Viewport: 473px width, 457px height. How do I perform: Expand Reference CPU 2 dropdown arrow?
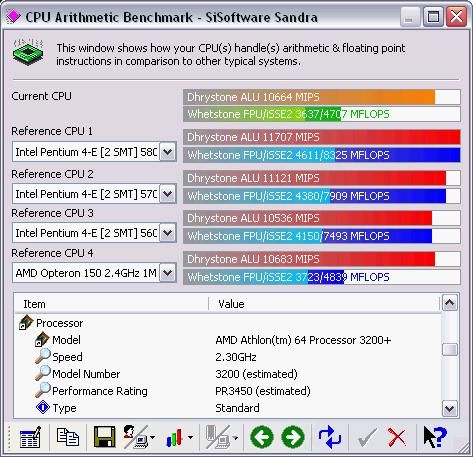coord(167,194)
